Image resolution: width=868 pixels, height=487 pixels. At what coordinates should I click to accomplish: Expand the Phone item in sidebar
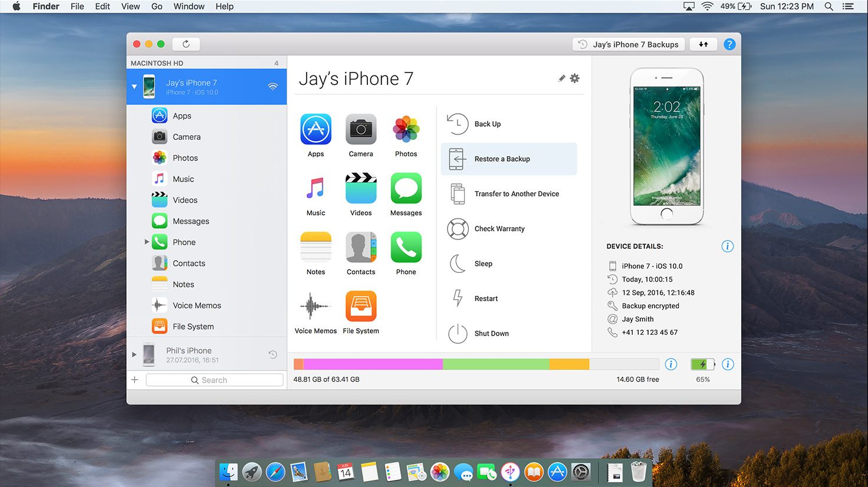tap(146, 242)
